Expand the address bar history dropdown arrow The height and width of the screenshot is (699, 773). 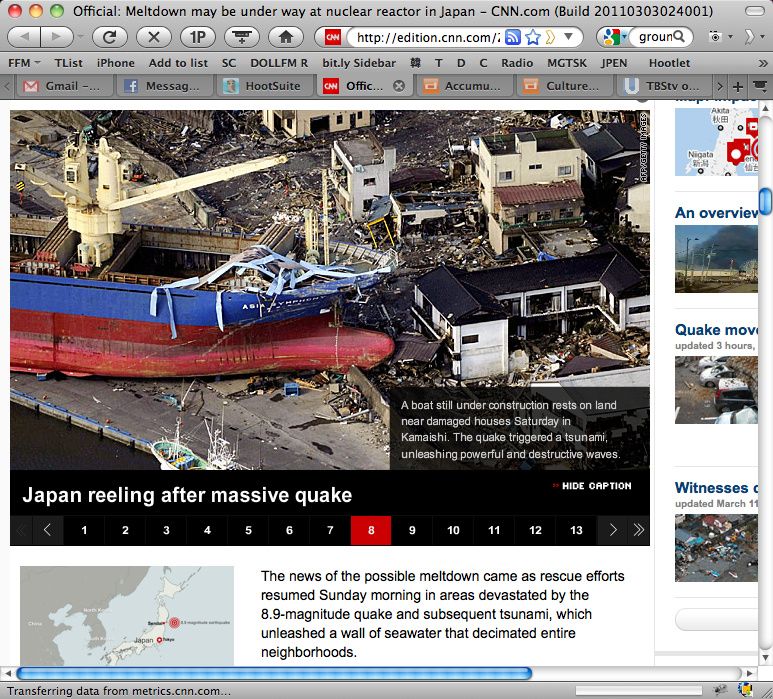pyautogui.click(x=568, y=37)
